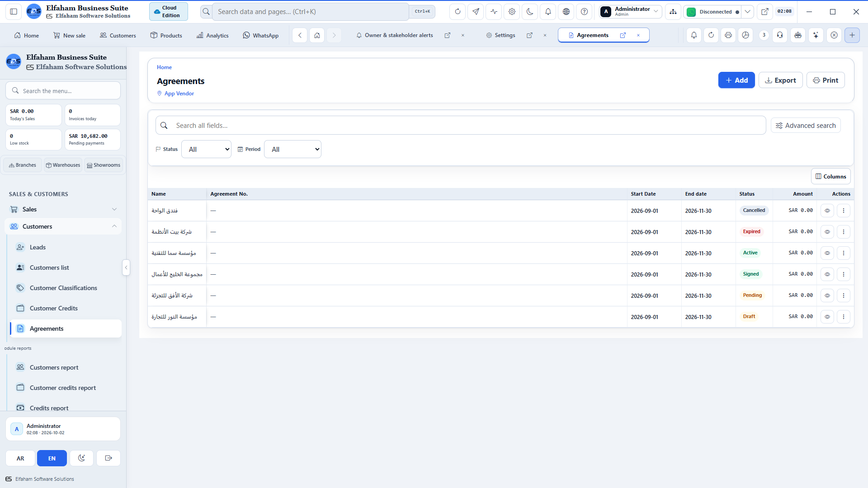Go to home tab icon in tab navigation
The image size is (868, 488).
(x=317, y=35)
